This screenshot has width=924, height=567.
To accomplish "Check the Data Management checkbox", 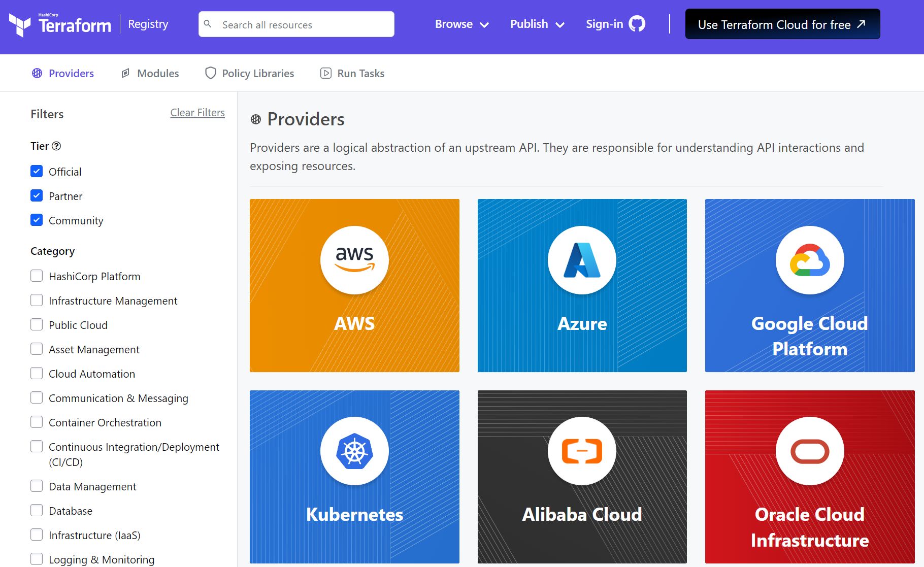I will (x=37, y=486).
